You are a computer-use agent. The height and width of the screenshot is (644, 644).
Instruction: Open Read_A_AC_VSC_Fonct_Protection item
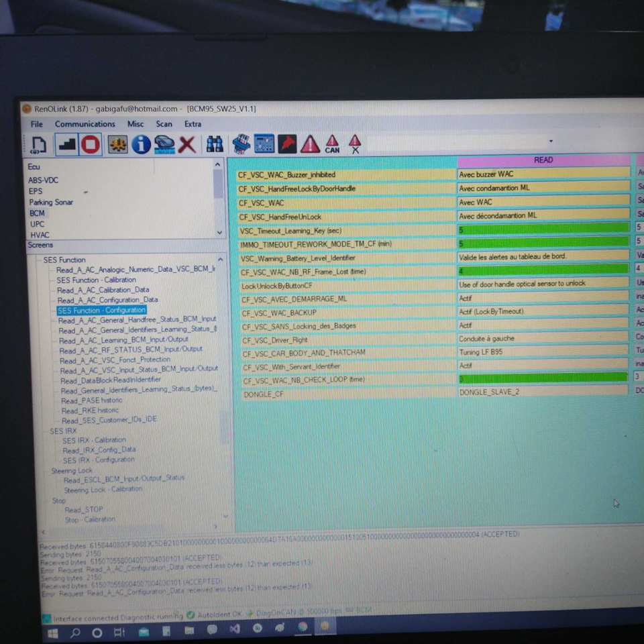pyautogui.click(x=115, y=360)
